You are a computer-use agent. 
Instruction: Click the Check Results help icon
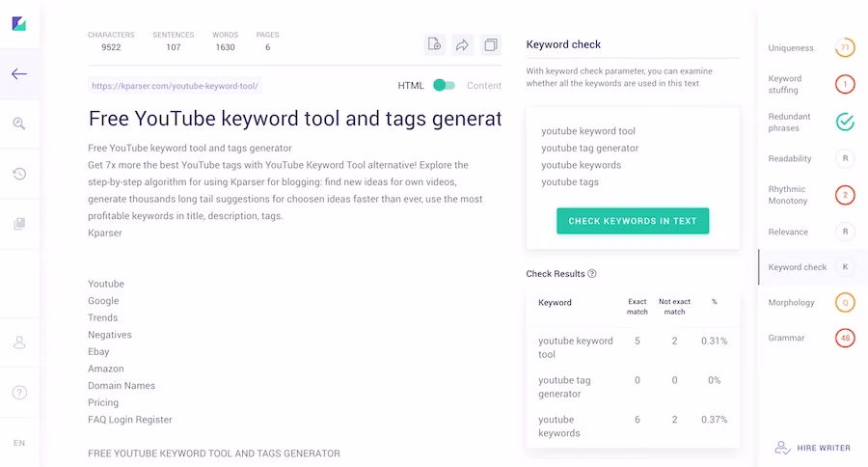pos(592,274)
